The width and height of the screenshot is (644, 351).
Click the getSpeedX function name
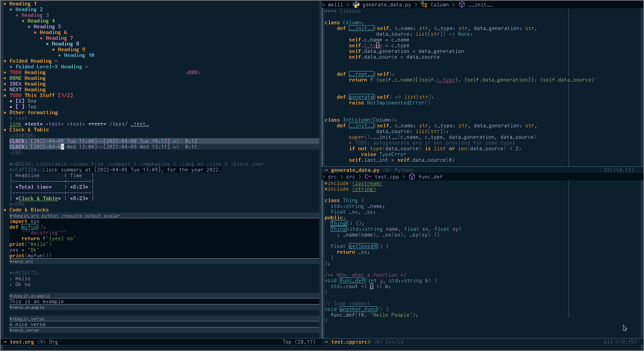coord(363,246)
